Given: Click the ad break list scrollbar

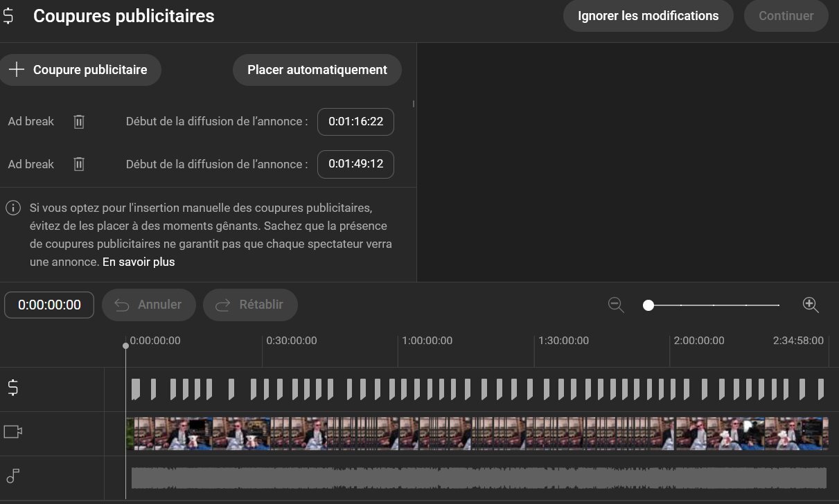Looking at the screenshot, I should (414, 105).
